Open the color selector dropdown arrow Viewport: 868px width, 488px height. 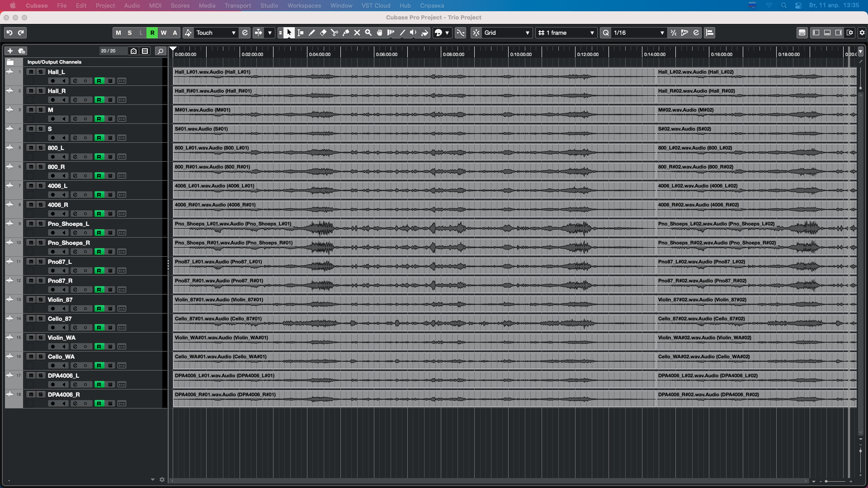tap(447, 33)
